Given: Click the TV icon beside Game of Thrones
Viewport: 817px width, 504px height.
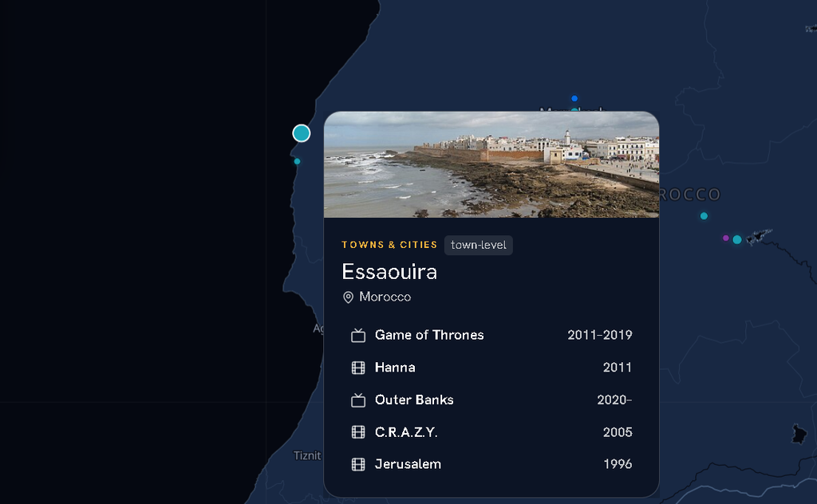Looking at the screenshot, I should [x=358, y=335].
